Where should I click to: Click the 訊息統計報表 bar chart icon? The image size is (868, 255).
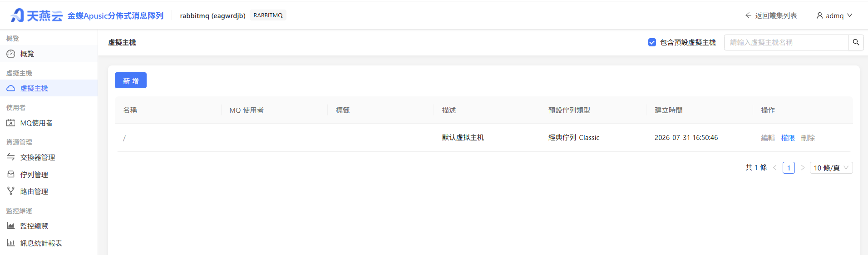pyautogui.click(x=11, y=243)
